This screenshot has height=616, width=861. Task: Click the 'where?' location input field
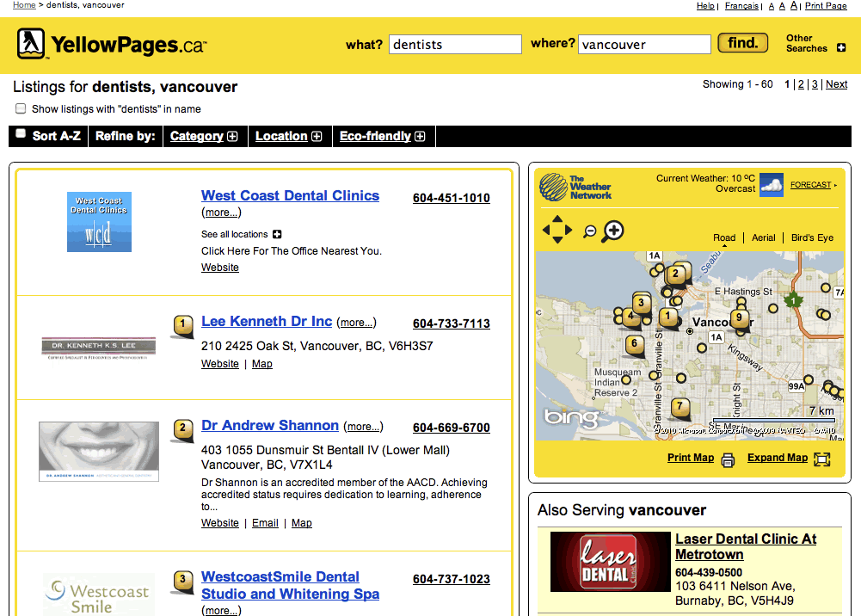click(644, 44)
